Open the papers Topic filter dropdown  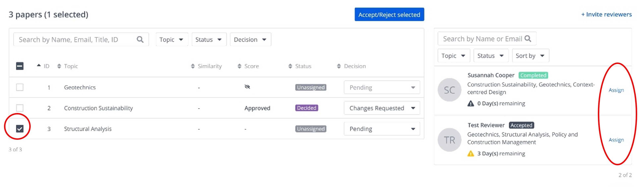[172, 39]
